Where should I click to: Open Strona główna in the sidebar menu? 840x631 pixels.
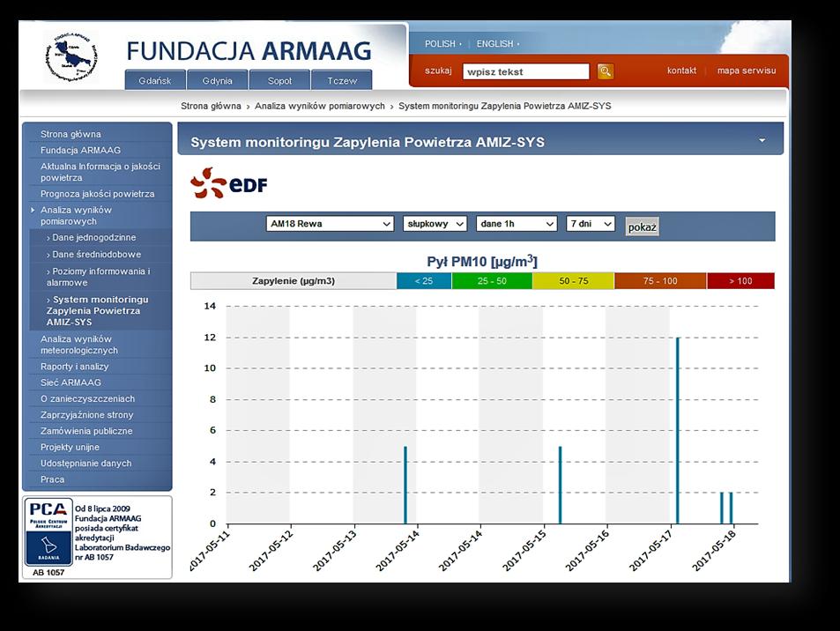[71, 134]
